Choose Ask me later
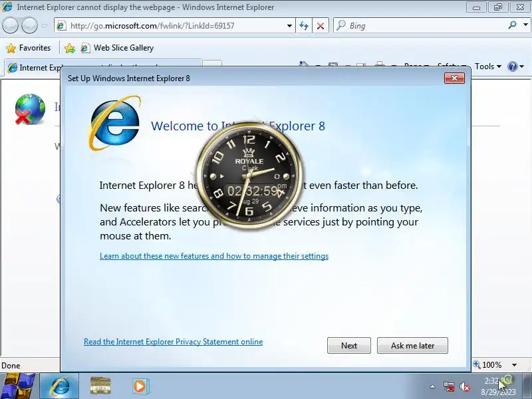Image resolution: width=532 pixels, height=399 pixels. point(412,345)
